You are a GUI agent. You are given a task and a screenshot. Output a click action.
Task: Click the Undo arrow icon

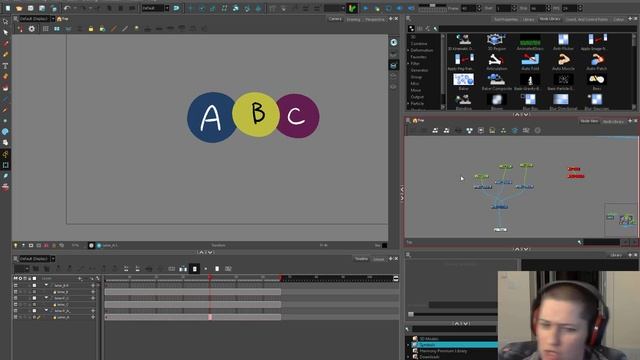(x=67, y=8)
